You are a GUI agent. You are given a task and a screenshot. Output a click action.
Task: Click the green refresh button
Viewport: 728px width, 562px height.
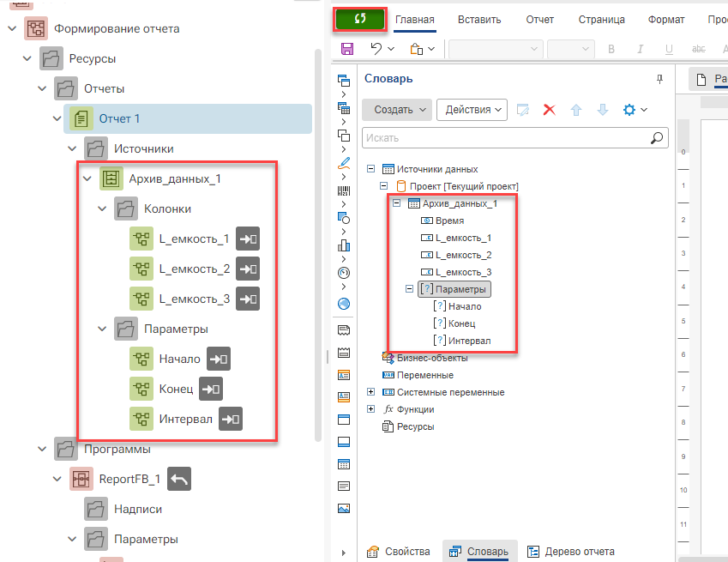tap(360, 20)
